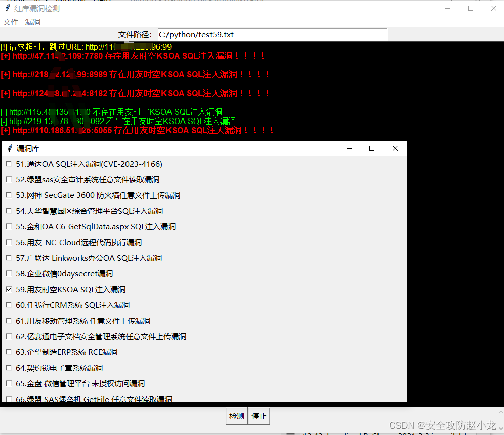Tick 57.广联达 Linkworks办公OA checkbox

(x=9, y=258)
